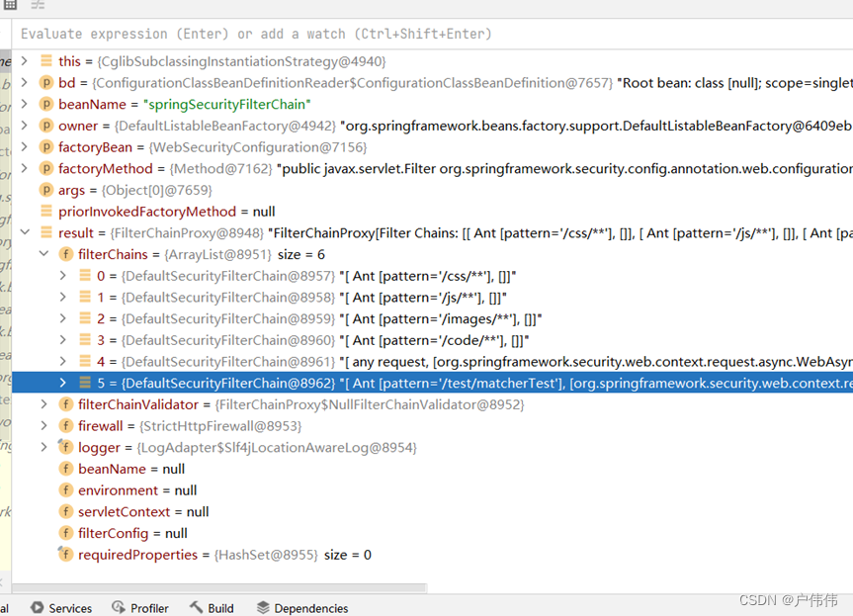853x616 pixels.
Task: Open the Build tab
Action: [211, 608]
